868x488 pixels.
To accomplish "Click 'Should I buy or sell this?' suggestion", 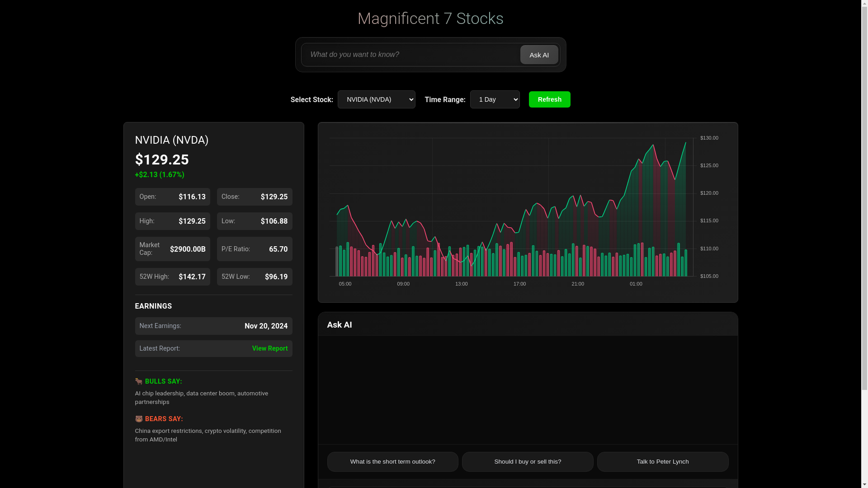I will [x=528, y=462].
